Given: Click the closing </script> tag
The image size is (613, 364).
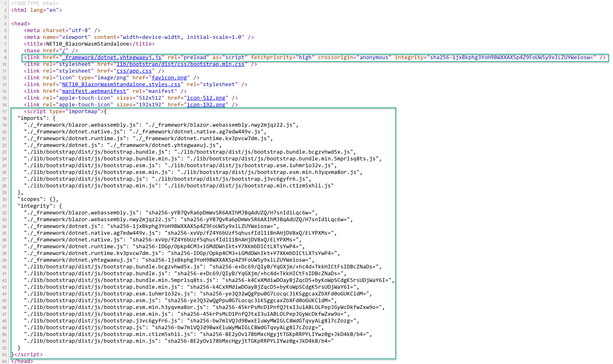Looking at the screenshot, I should coord(28,354).
